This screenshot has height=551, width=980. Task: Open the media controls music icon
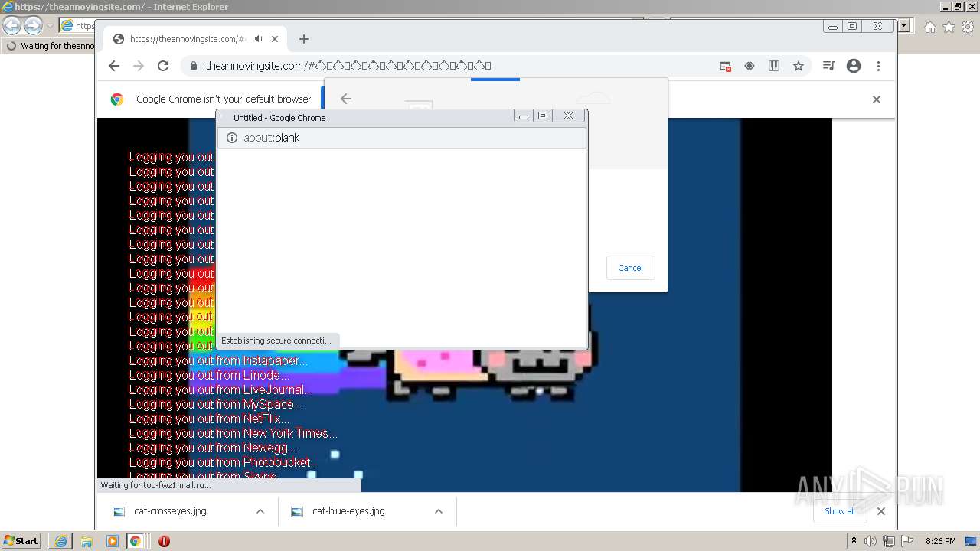[828, 66]
